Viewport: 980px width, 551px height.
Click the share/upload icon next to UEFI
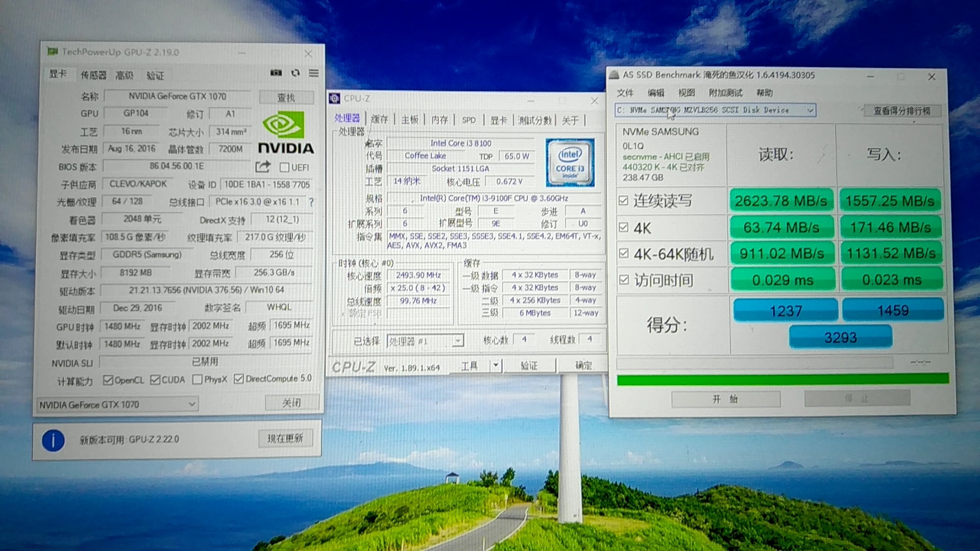pyautogui.click(x=263, y=166)
